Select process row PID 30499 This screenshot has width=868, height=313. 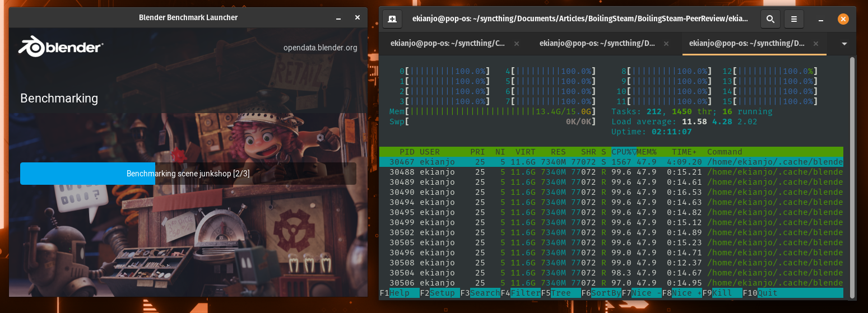611,222
